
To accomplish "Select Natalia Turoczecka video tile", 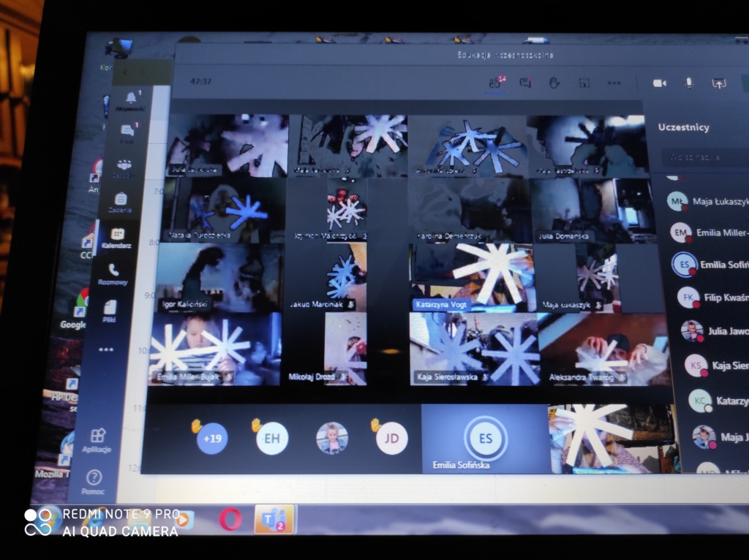I will point(225,210).
